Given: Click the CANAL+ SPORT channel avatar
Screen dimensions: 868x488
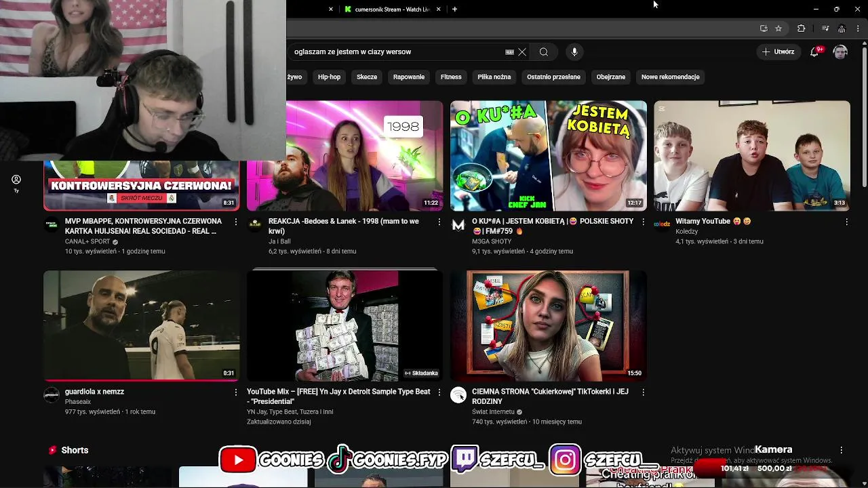Looking at the screenshot, I should click(x=52, y=225).
